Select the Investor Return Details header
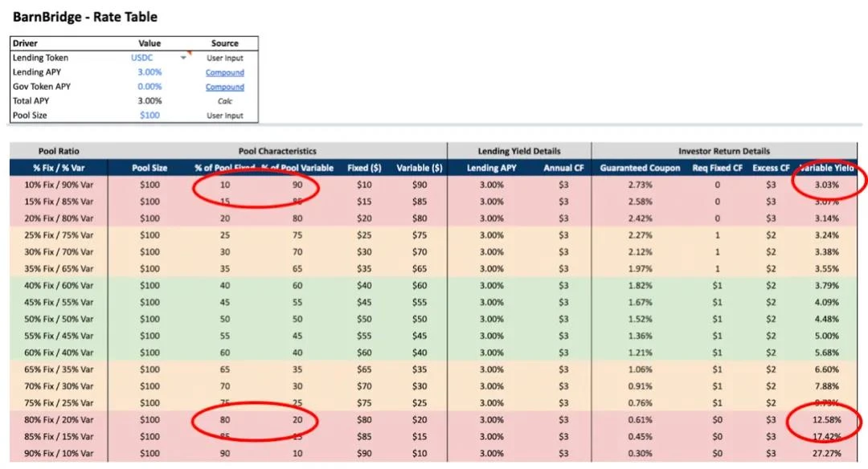 pos(723,151)
